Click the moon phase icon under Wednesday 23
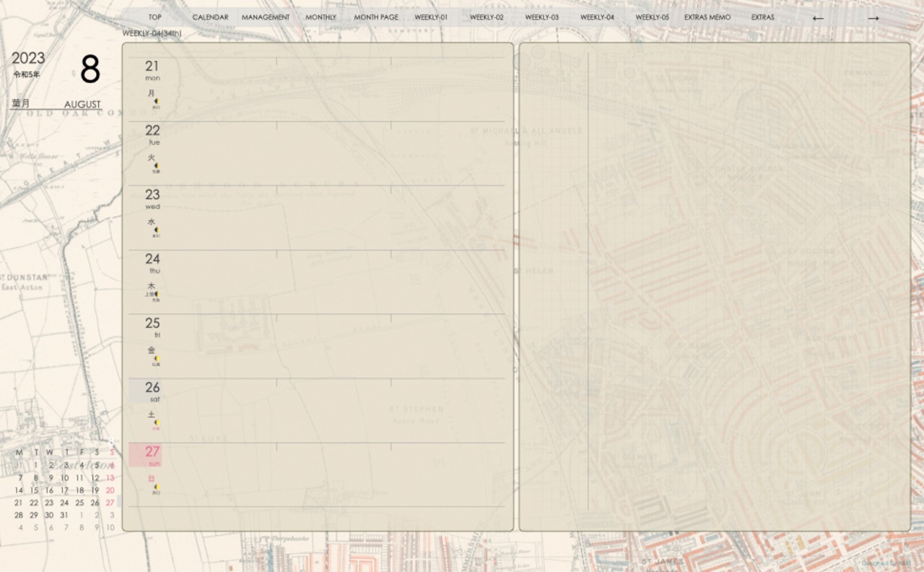The width and height of the screenshot is (924, 572). click(x=156, y=230)
